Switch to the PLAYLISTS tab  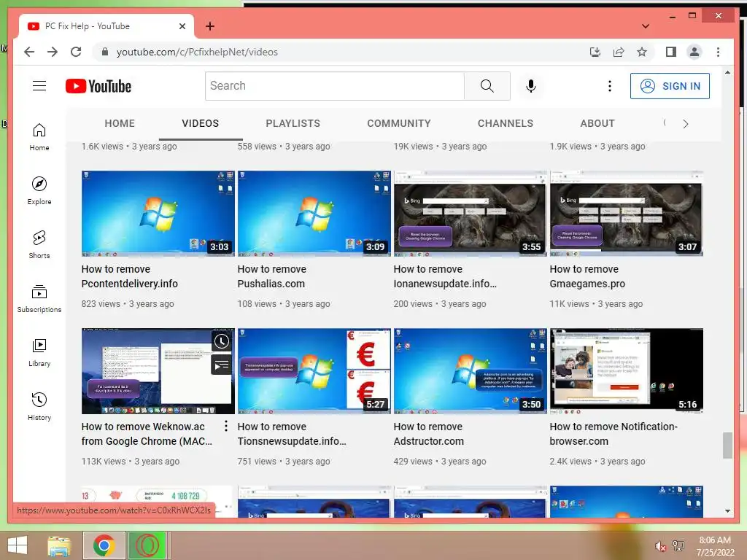coord(293,123)
